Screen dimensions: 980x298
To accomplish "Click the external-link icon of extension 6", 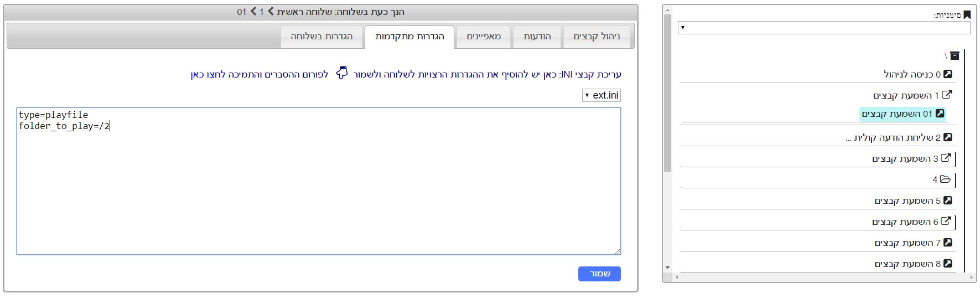I will [x=946, y=221].
